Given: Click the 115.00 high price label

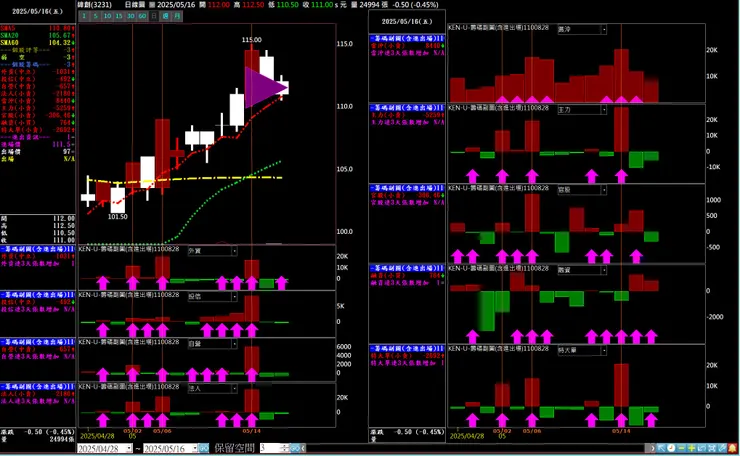Looking at the screenshot, I should pyautogui.click(x=252, y=40).
